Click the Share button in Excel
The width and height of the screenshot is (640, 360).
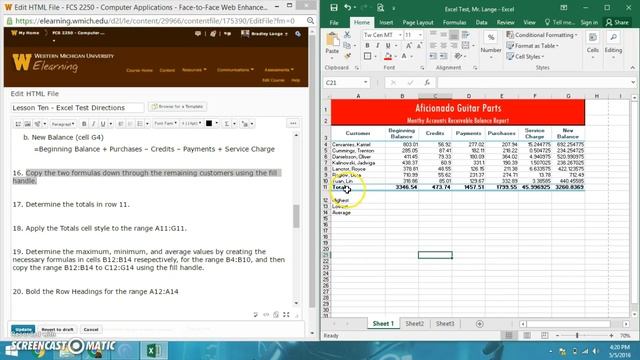click(617, 22)
